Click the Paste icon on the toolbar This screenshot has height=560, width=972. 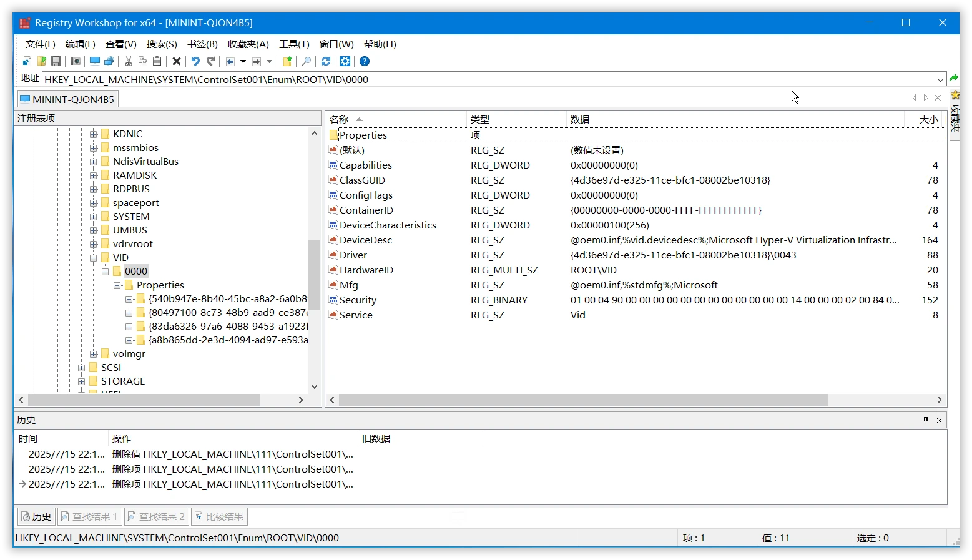pyautogui.click(x=157, y=61)
